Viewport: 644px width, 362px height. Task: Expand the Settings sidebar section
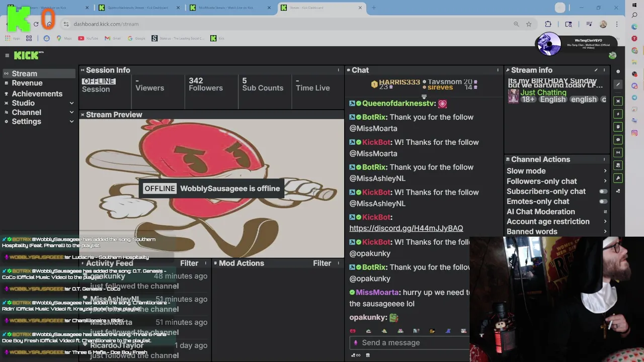(39, 122)
